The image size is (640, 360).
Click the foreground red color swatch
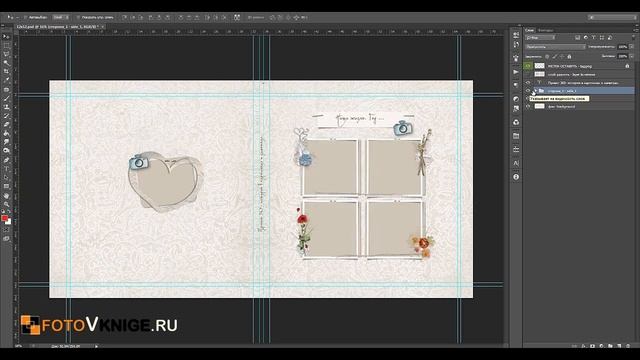pyautogui.click(x=4, y=218)
